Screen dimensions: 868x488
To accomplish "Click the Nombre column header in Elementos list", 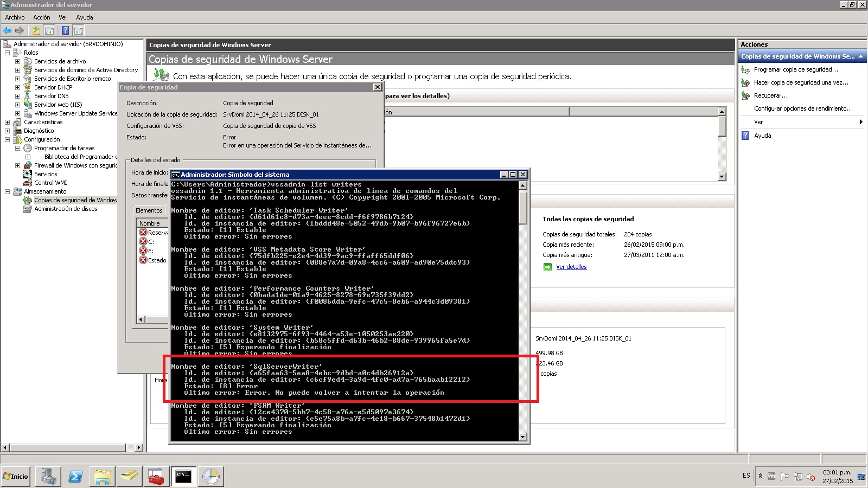I will 152,223.
